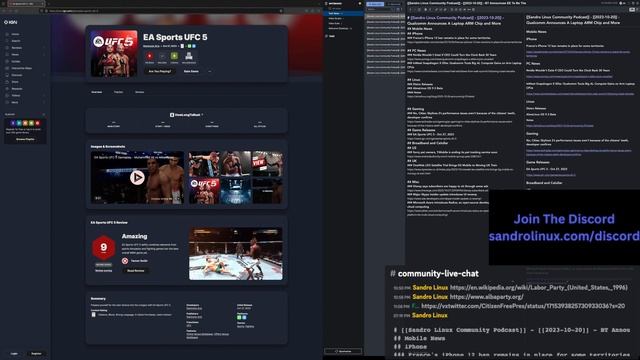The height and width of the screenshot is (360, 640).
Task: Open the three-dot options beside Rate Game
Action: coord(210,71)
